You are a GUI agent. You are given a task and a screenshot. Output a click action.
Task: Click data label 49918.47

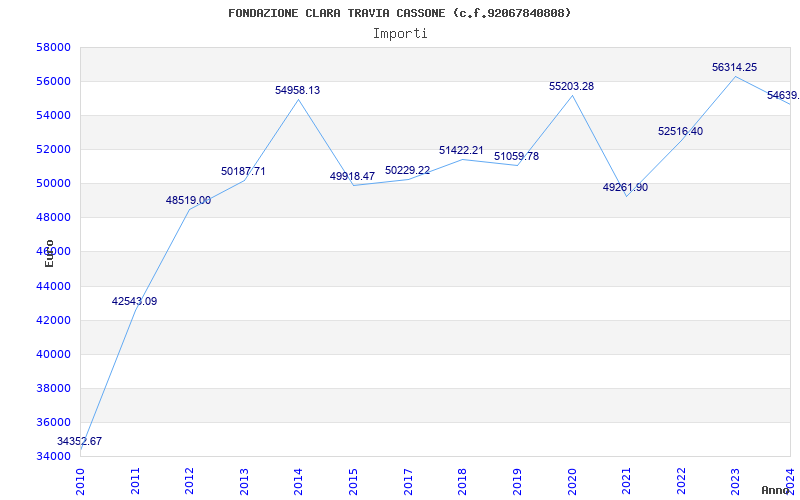tap(352, 177)
